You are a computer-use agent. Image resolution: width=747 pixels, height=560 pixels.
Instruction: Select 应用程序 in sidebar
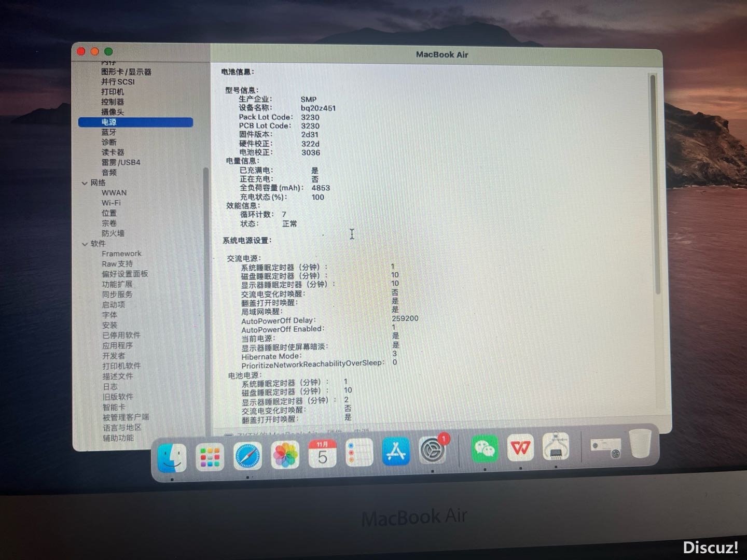point(118,345)
